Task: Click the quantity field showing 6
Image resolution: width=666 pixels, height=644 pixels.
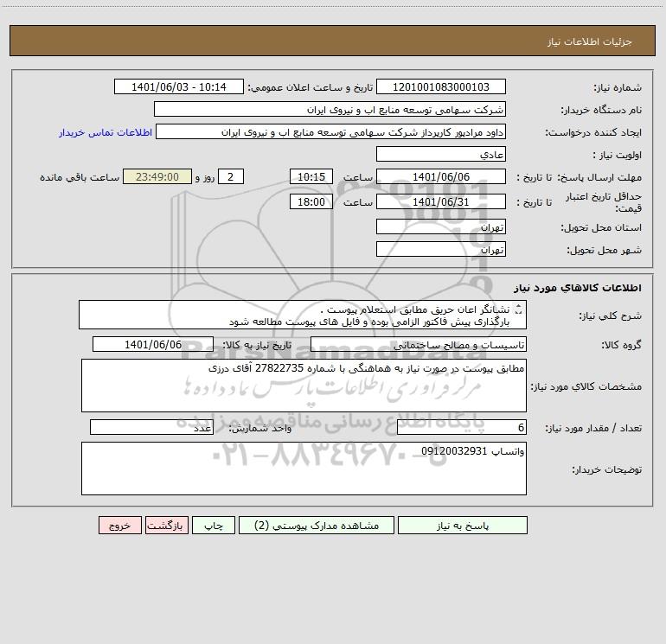Action: click(x=462, y=427)
